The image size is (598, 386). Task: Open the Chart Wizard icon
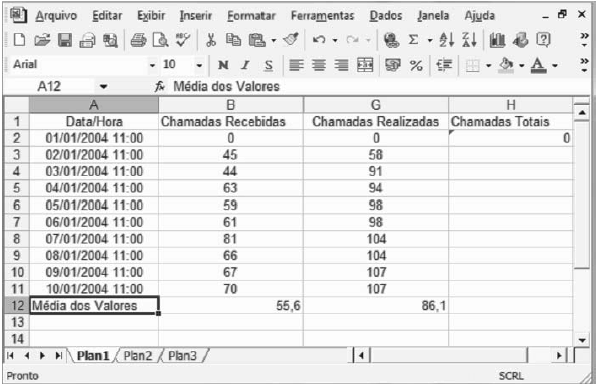click(x=497, y=40)
